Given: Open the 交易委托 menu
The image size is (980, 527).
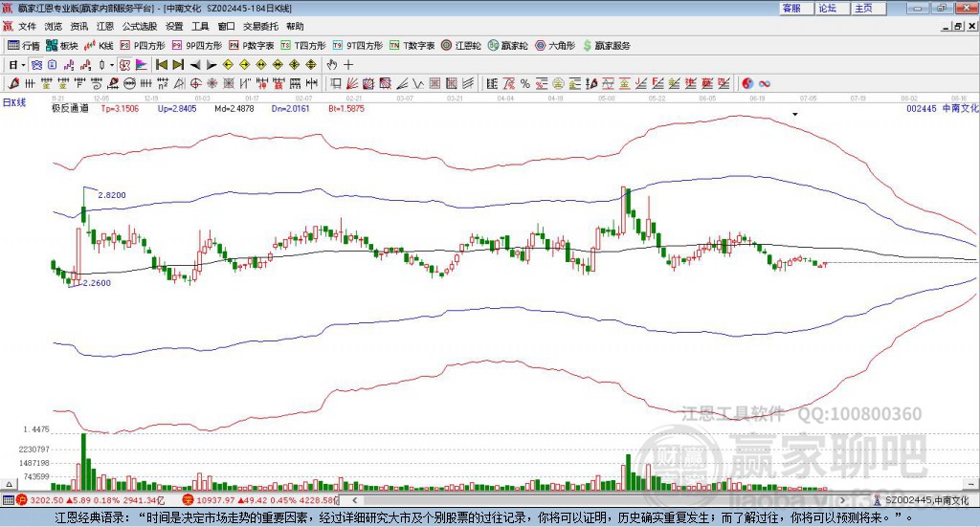Looking at the screenshot, I should tap(260, 26).
